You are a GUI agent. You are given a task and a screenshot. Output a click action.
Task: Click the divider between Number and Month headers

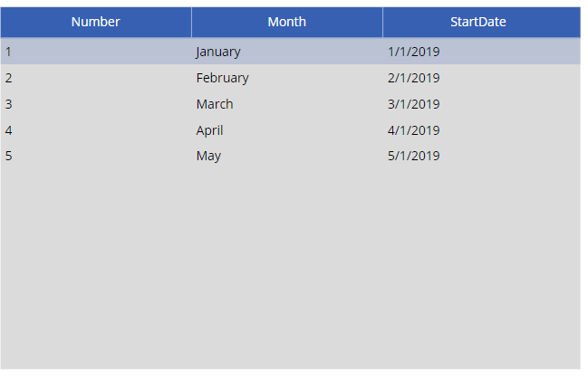pos(191,22)
